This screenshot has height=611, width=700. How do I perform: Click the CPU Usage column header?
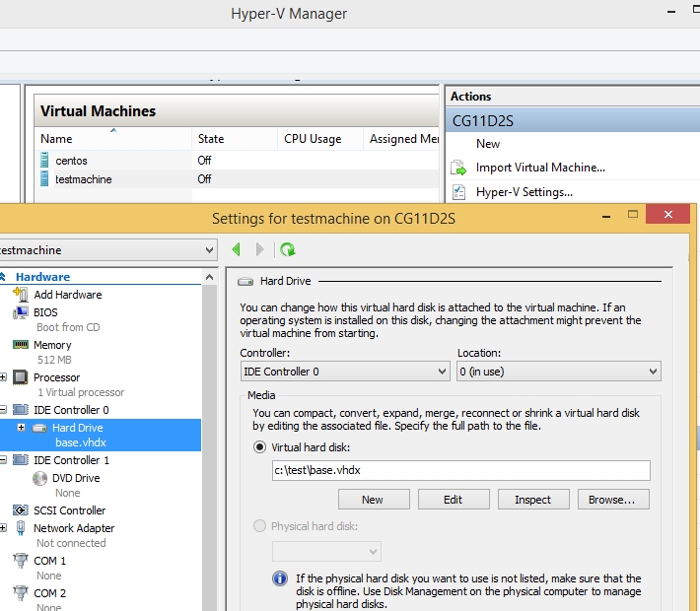point(320,139)
